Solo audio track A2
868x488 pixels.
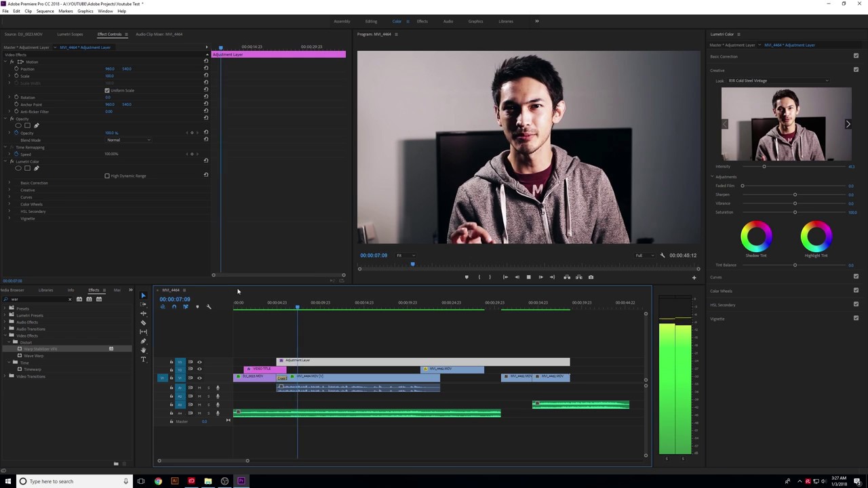point(208,396)
